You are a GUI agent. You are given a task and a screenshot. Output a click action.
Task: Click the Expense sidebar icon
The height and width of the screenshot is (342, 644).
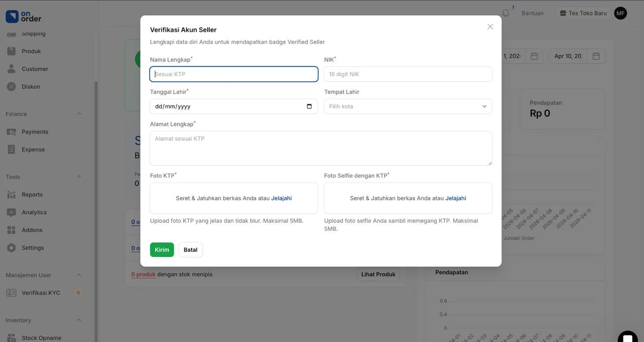pyautogui.click(x=11, y=149)
